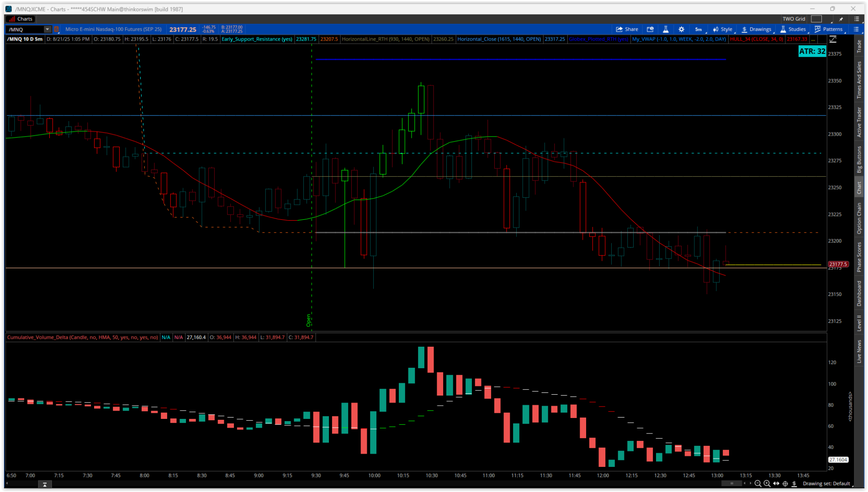Viewport: 868px width, 492px height.
Task: Open the Active Trader side tab
Action: tap(859, 122)
